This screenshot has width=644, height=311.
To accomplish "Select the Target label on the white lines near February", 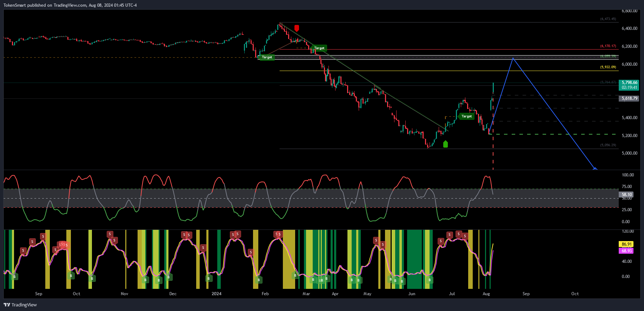I will coord(267,57).
